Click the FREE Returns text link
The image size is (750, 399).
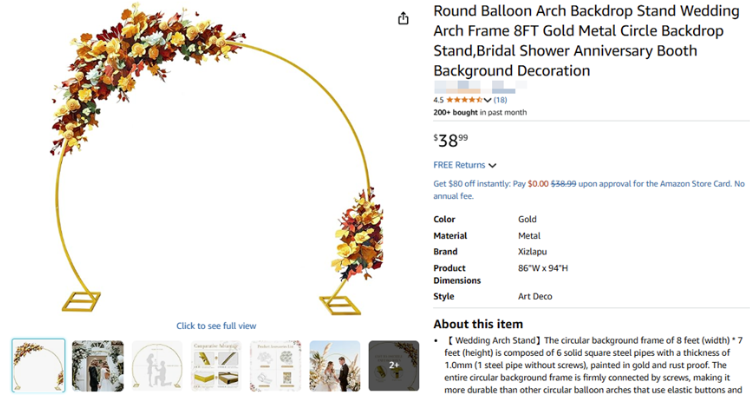click(x=459, y=165)
